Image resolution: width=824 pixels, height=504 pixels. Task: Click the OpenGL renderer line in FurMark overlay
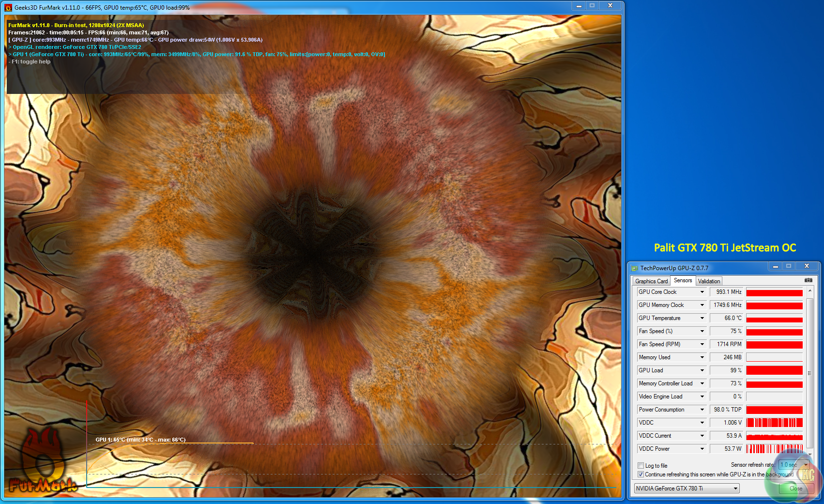tap(75, 47)
